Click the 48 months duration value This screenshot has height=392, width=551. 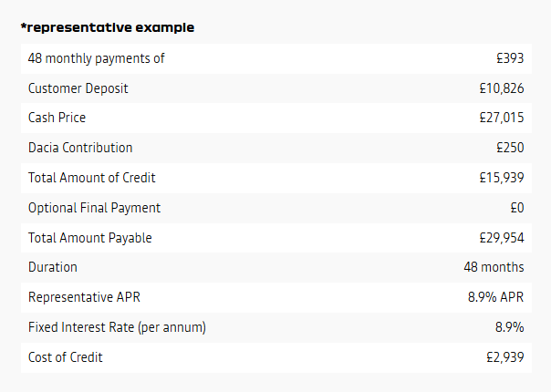tap(494, 267)
